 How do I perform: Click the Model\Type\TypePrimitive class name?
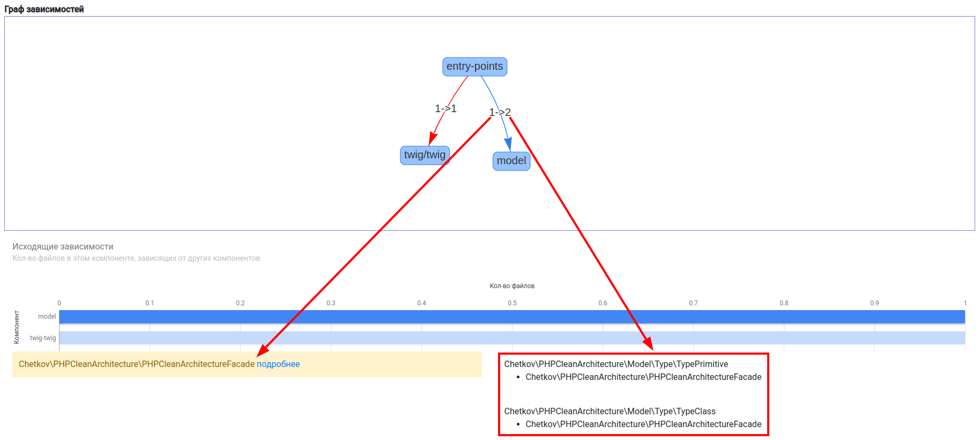coord(616,364)
